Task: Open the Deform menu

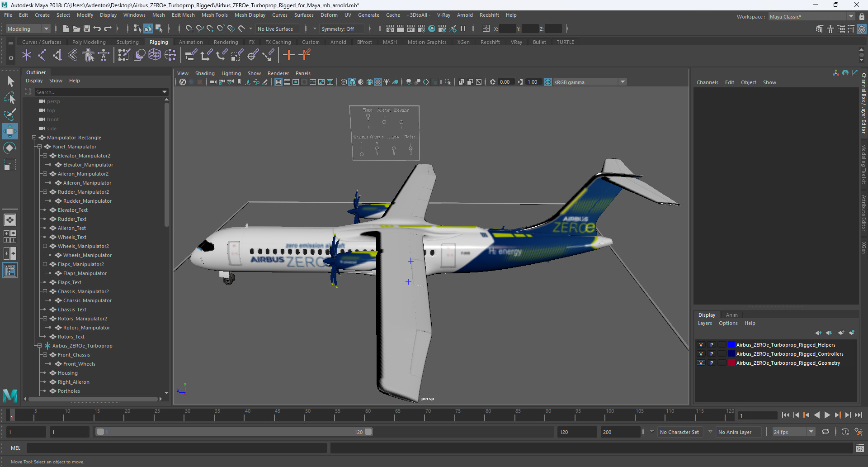Action: click(329, 15)
